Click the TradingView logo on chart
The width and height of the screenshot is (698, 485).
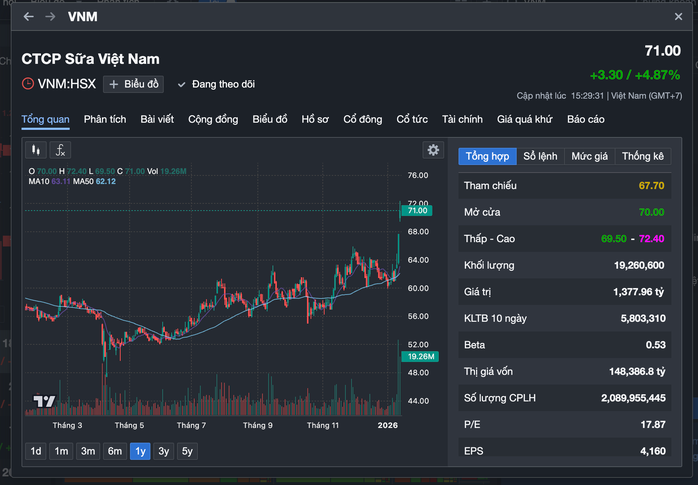(44, 402)
